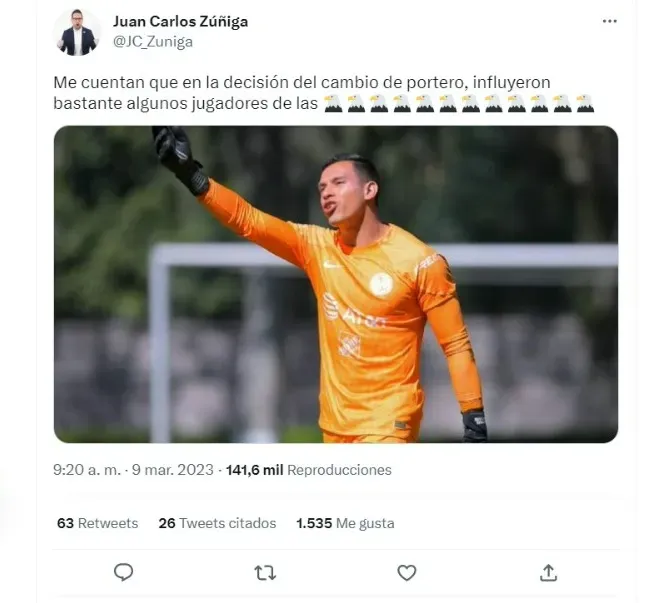View the 26 Tweets citados list

(217, 523)
